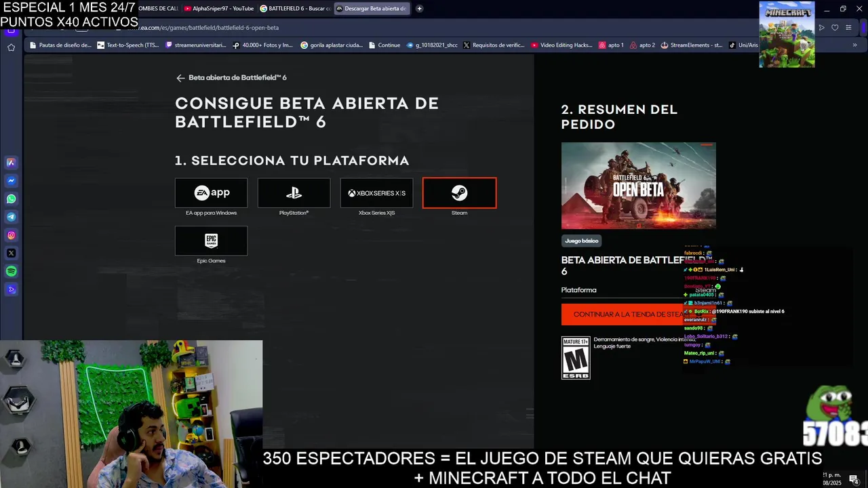Open the Continue bookmark
Image resolution: width=868 pixels, height=488 pixels.
pyautogui.click(x=384, y=45)
